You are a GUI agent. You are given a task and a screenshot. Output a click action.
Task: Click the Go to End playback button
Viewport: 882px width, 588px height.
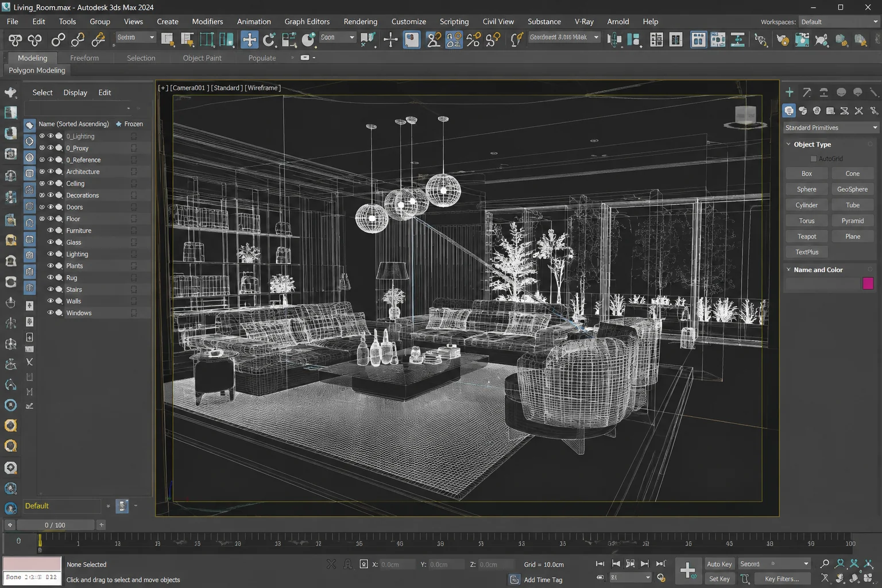click(660, 564)
